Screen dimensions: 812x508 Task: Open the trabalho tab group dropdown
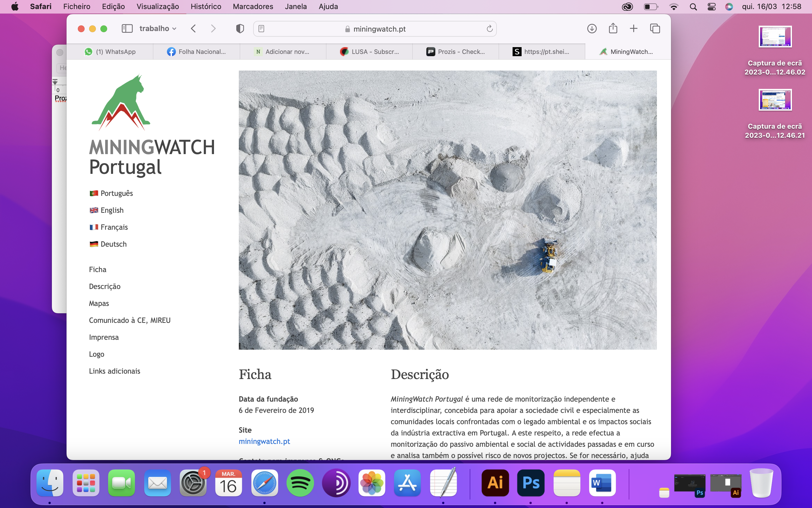point(158,29)
